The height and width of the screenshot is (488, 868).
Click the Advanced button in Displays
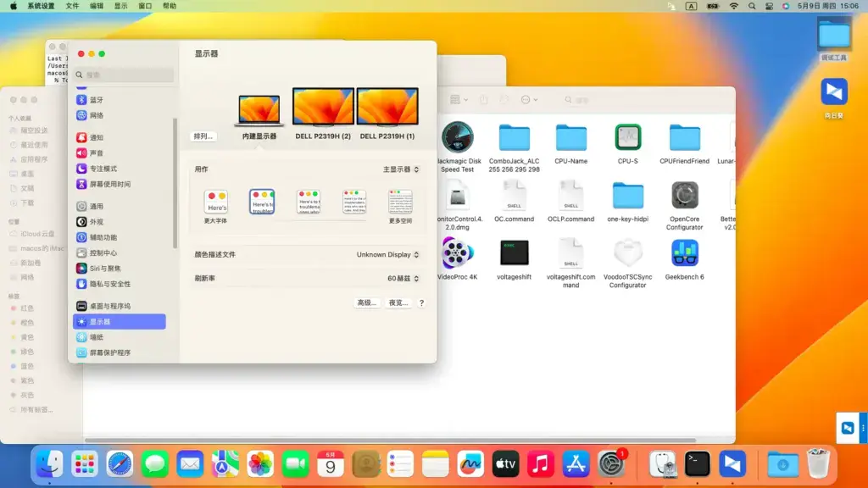click(x=366, y=302)
